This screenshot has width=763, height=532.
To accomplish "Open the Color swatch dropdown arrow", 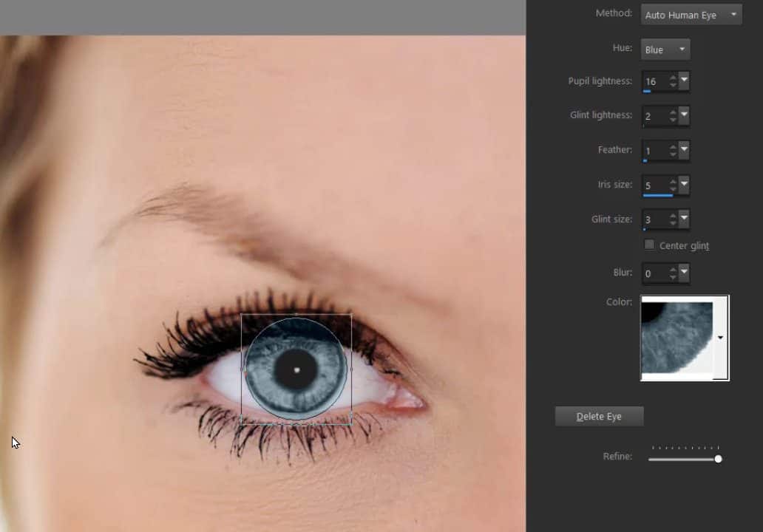I will pos(719,338).
